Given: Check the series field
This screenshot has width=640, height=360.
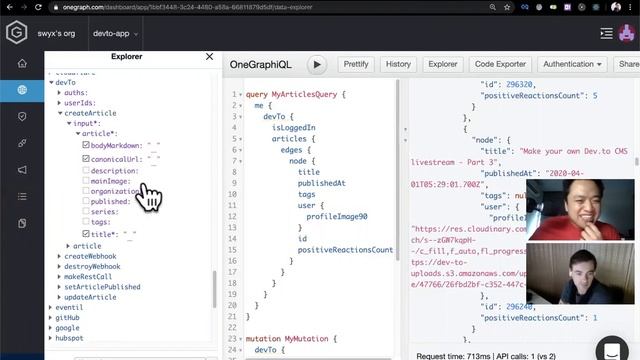Looking at the screenshot, I should [86, 211].
